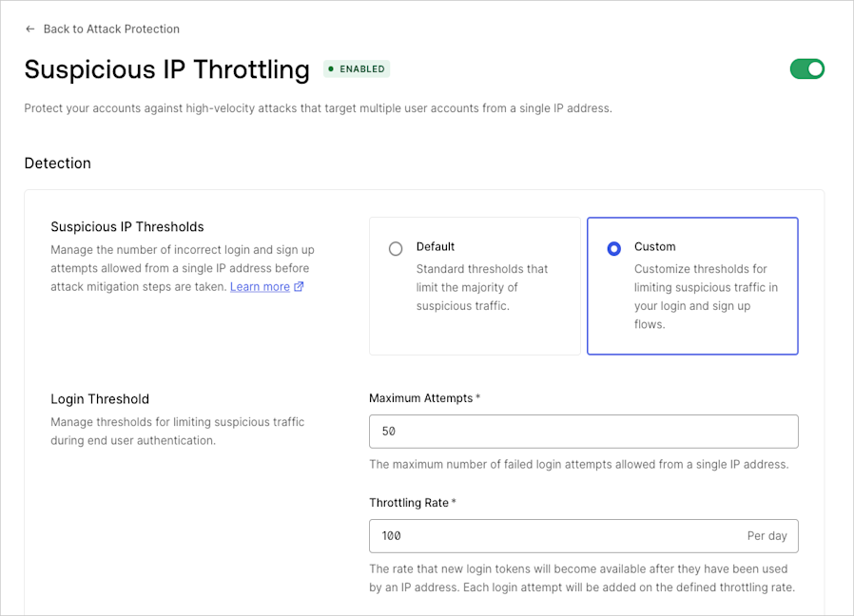
Task: Click the Per day unit label
Action: (767, 536)
